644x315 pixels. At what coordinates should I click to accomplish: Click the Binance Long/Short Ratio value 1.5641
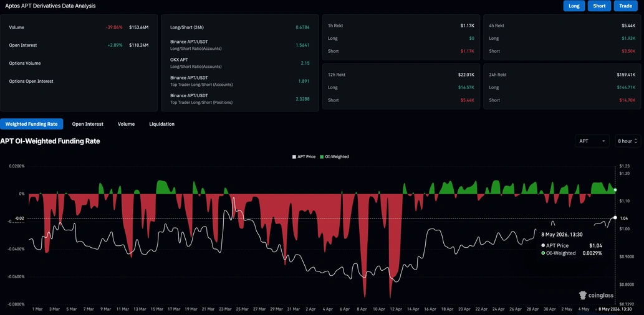tap(302, 45)
